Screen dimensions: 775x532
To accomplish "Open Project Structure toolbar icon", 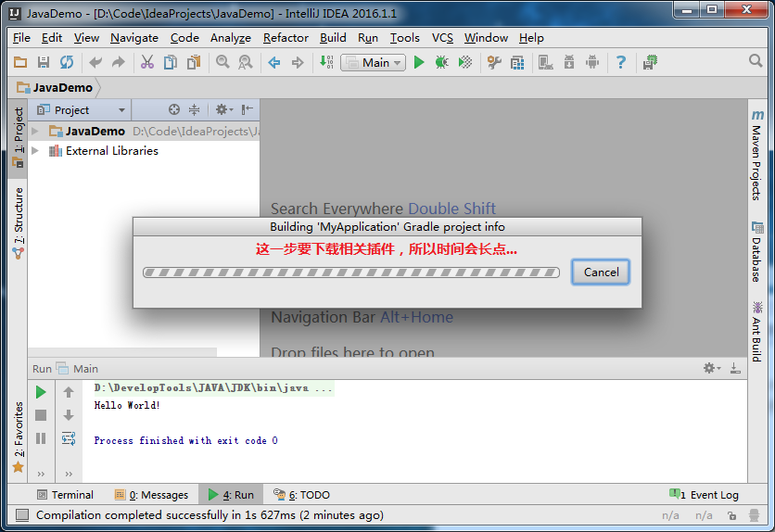I will pyautogui.click(x=517, y=62).
